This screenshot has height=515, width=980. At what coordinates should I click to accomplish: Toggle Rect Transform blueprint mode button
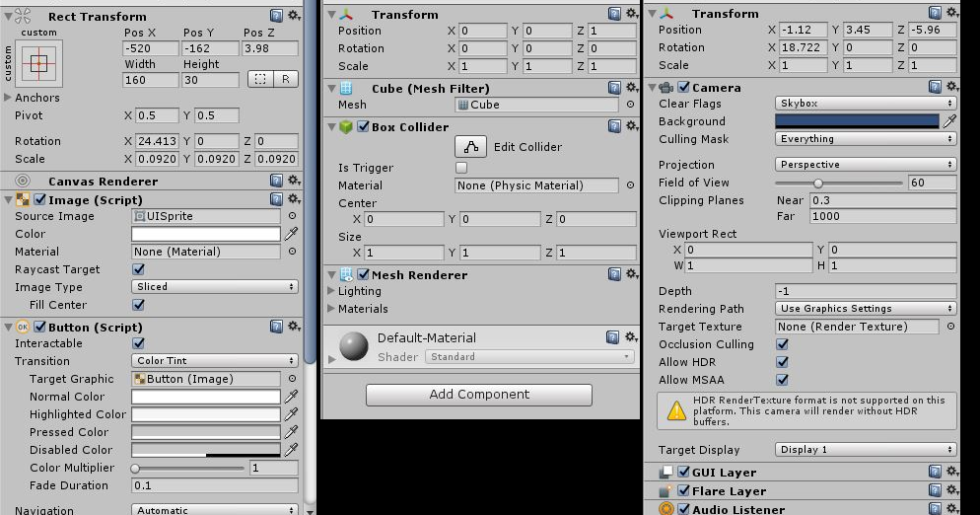pos(260,79)
